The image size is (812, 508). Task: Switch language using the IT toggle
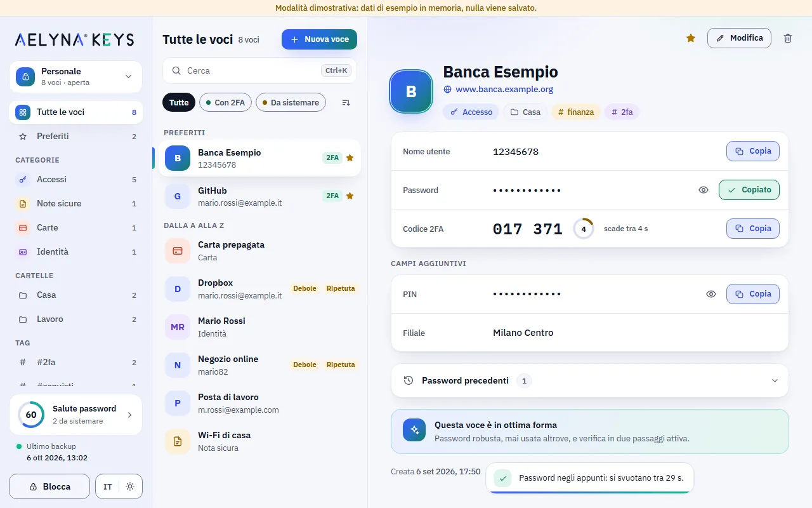click(108, 486)
